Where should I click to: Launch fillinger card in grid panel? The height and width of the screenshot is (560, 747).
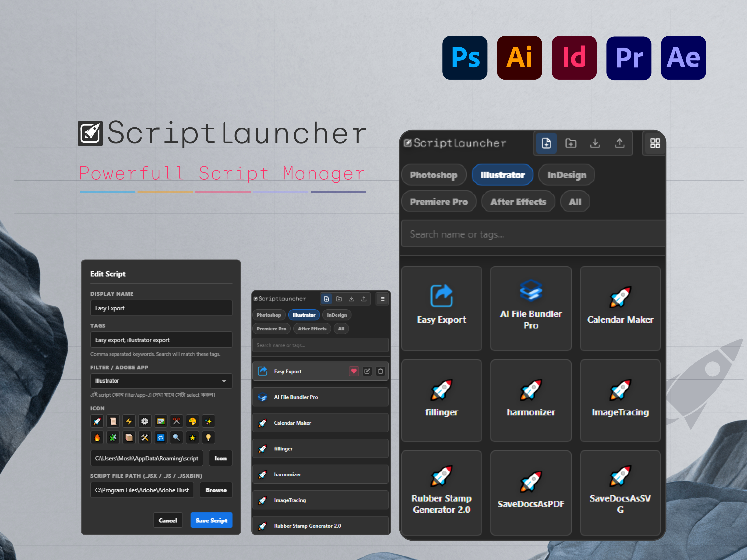tap(441, 401)
